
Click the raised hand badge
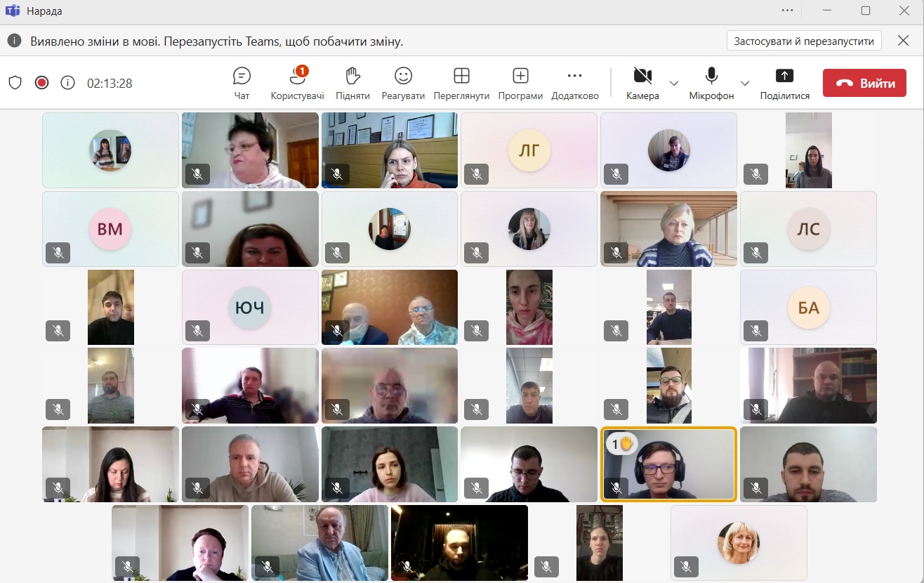(621, 444)
